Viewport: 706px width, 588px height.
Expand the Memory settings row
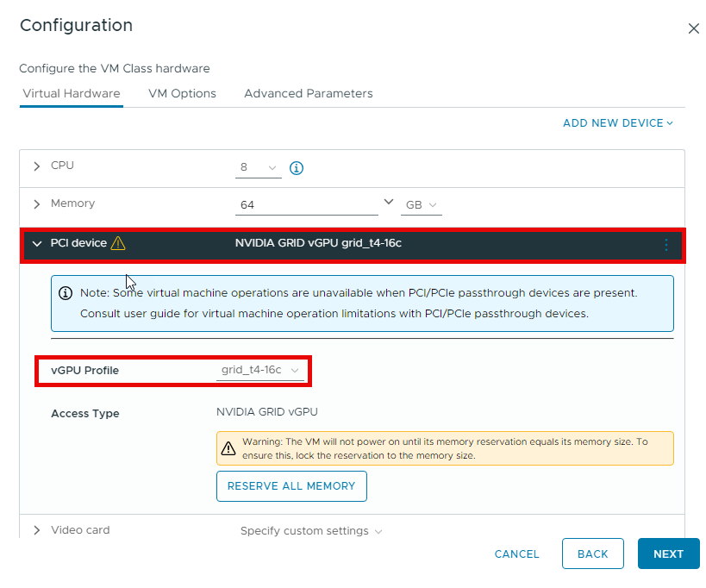pos(36,204)
